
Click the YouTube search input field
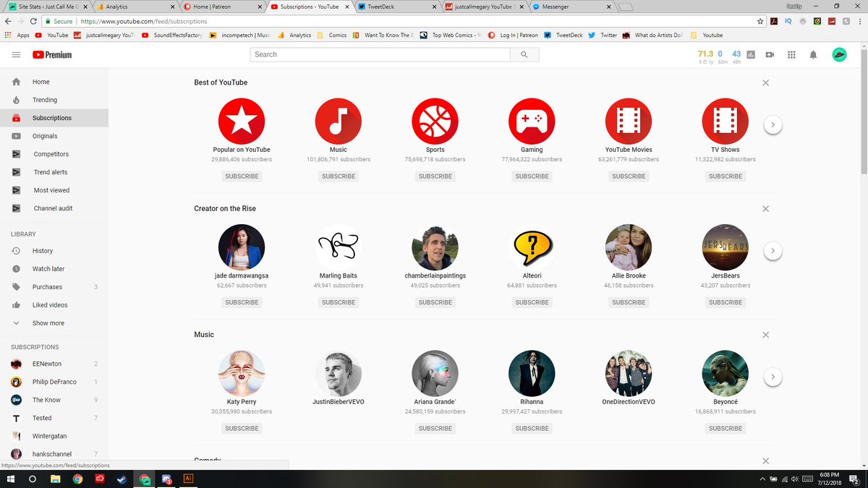tap(380, 54)
